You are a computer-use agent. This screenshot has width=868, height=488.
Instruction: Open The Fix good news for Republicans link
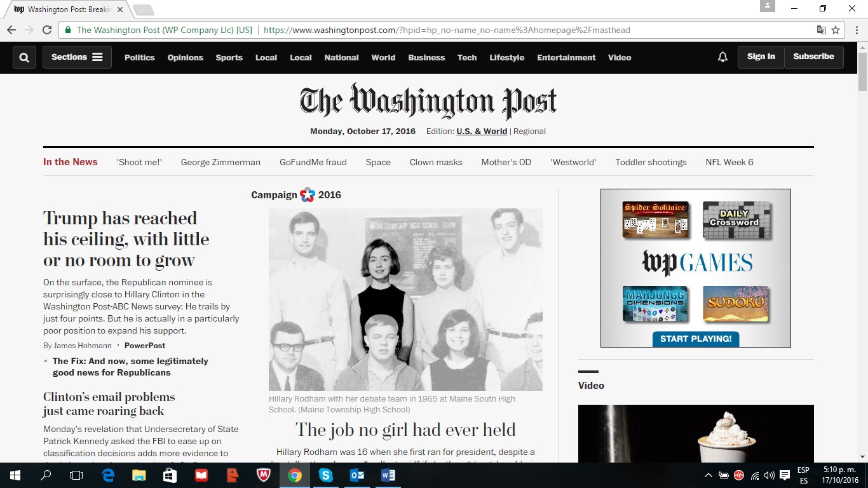pyautogui.click(x=130, y=367)
